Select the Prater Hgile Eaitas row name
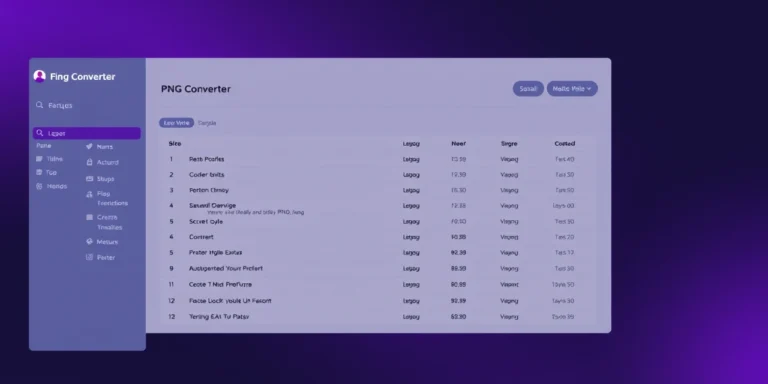 click(x=216, y=253)
